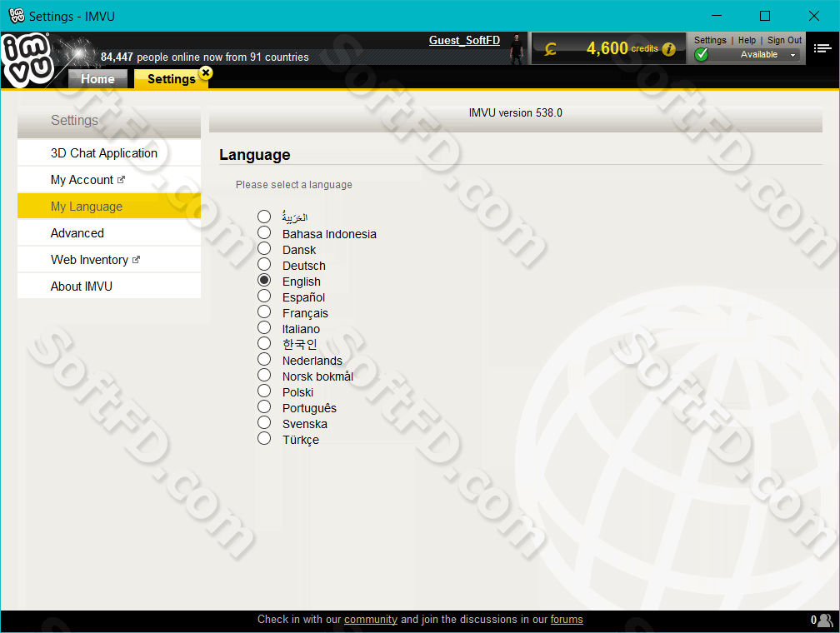This screenshot has width=840, height=633.
Task: Maximize the IMVU Settings window
Action: tap(765, 16)
